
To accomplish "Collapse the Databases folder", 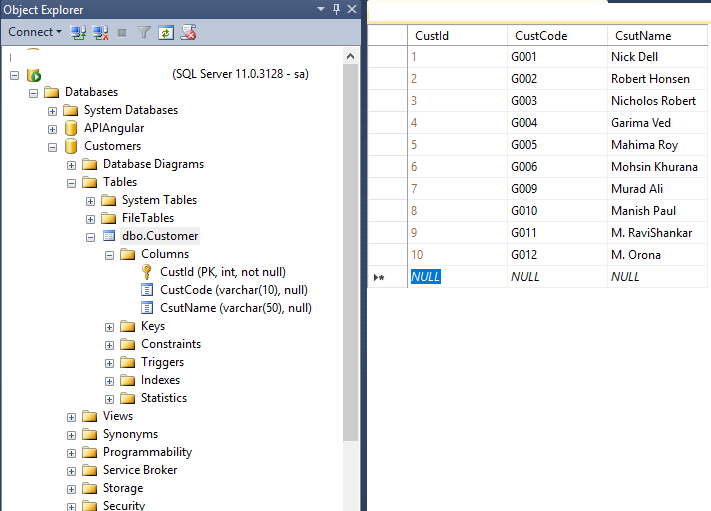I will [33, 93].
